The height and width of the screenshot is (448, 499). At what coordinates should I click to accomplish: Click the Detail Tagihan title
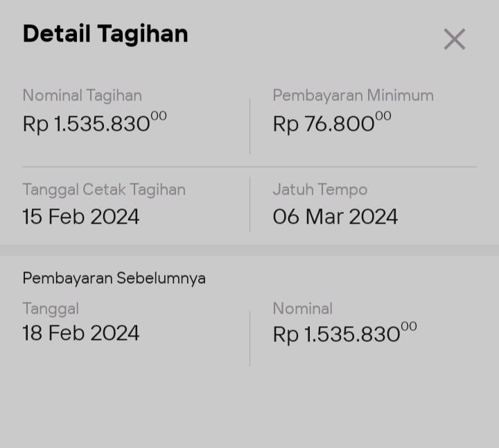pos(105,34)
